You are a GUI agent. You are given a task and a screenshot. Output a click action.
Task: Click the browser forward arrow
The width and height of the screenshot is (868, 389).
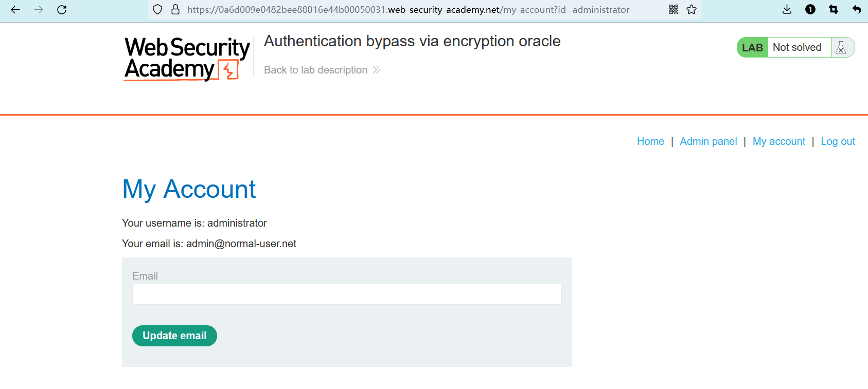tap(39, 10)
